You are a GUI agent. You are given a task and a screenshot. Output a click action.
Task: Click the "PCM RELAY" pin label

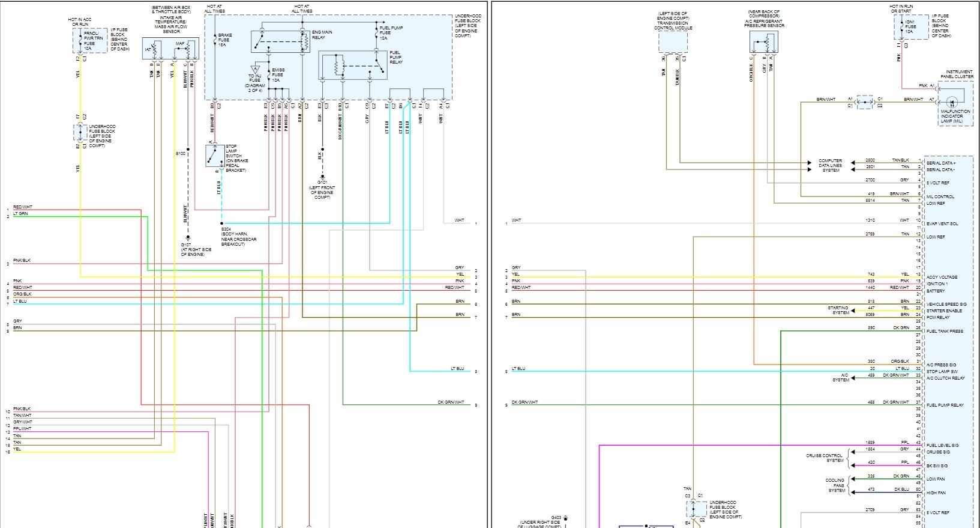pyautogui.click(x=938, y=317)
